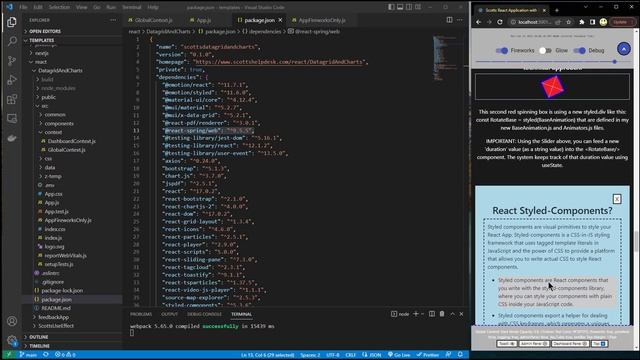Add a new terminal with plus icon
Image resolution: width=640 pixels, height=360 pixels.
[x=416, y=314]
